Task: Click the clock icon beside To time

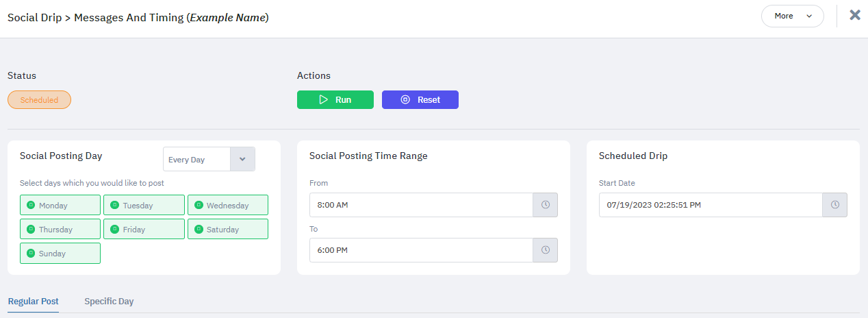Action: point(546,250)
